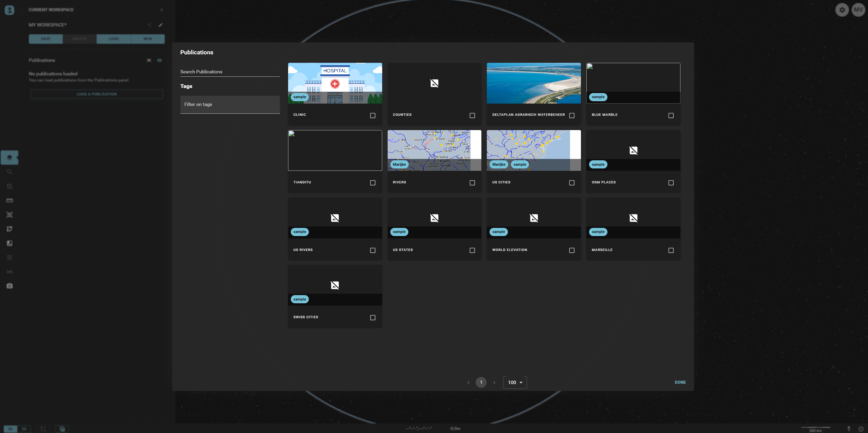Activate the camera screenshot tool
868x433 pixels.
pyautogui.click(x=10, y=286)
